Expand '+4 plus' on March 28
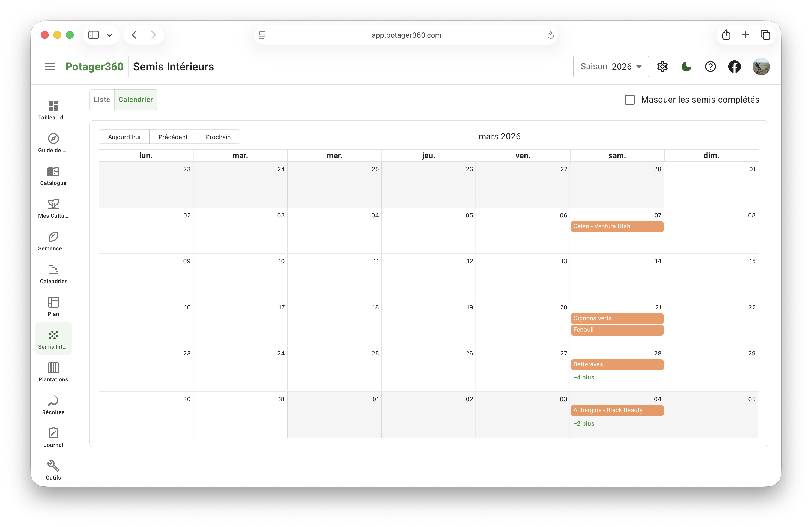 click(584, 377)
